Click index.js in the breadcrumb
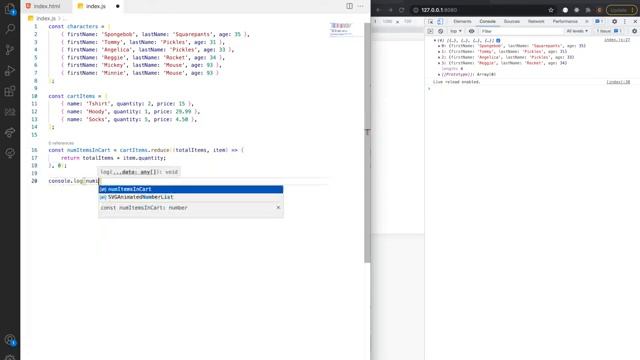Image resolution: width=640 pixels, height=360 pixels. pyautogui.click(x=45, y=18)
